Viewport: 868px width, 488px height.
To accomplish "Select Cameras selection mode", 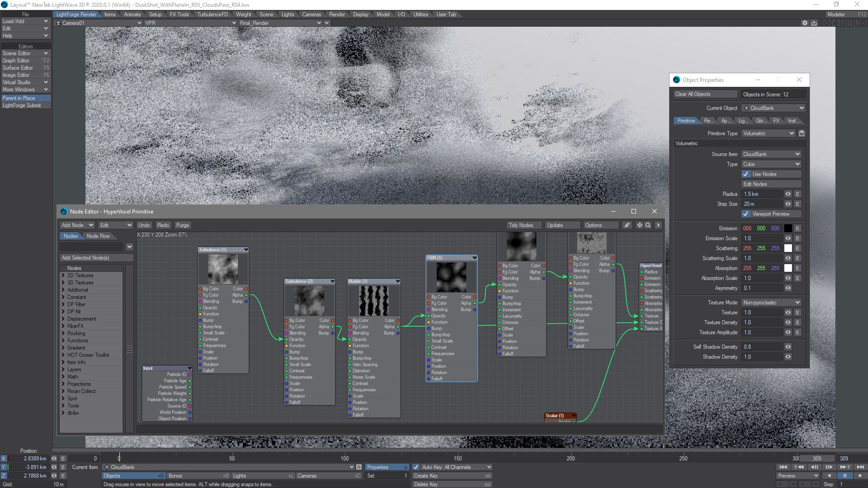I will tap(328, 476).
